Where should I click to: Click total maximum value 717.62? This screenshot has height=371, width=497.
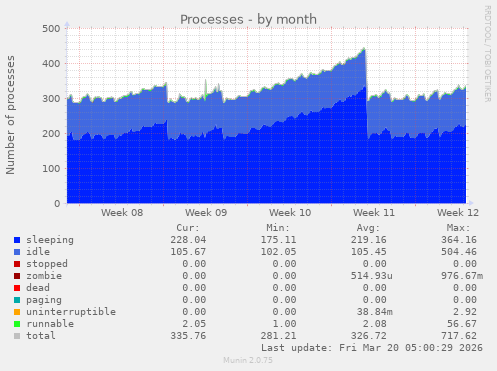tap(459, 336)
